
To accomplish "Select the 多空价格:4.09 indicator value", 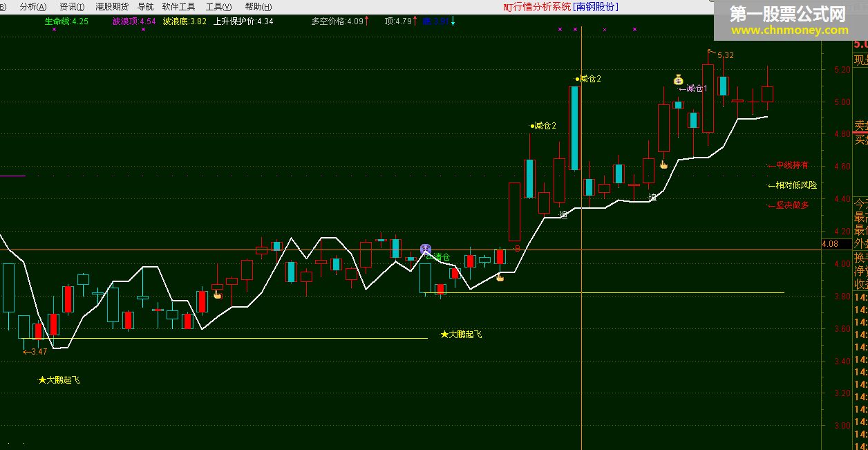I will click(x=337, y=21).
